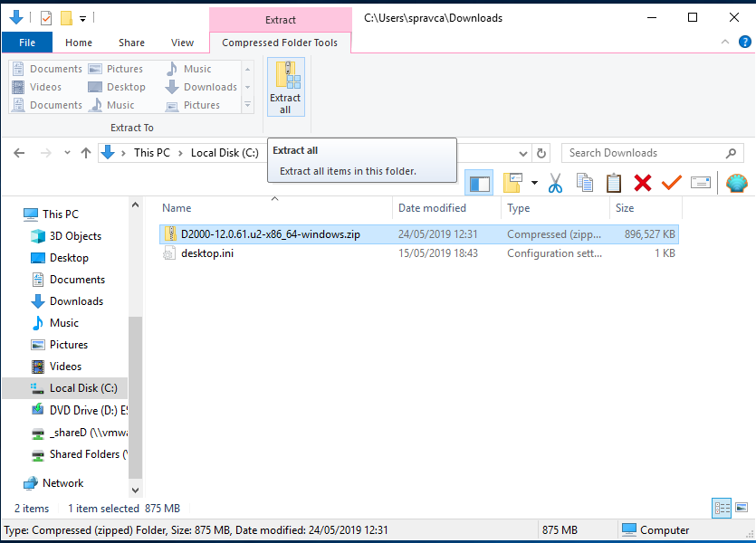
Task: Click the orange checkmark Properties icon
Action: tap(671, 183)
